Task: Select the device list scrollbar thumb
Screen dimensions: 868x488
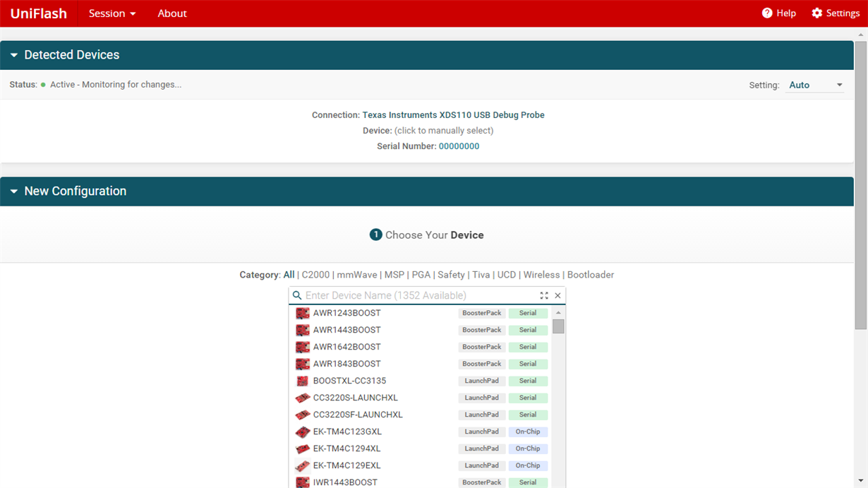Action: (558, 326)
